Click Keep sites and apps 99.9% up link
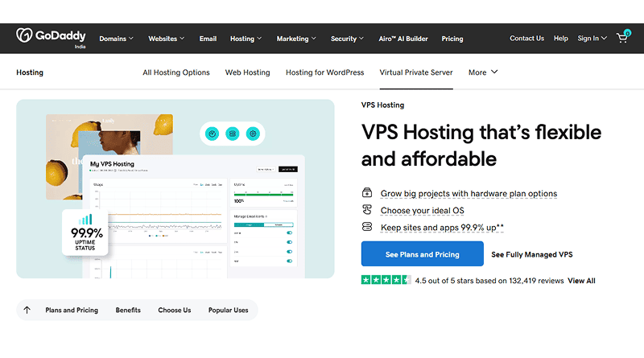 (442, 228)
